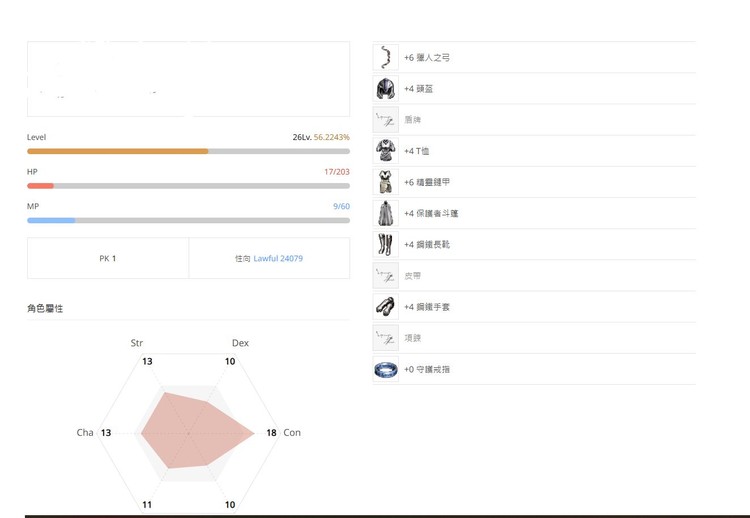
Task: Click the +6 獵人之弓 item name
Action: [x=427, y=57]
